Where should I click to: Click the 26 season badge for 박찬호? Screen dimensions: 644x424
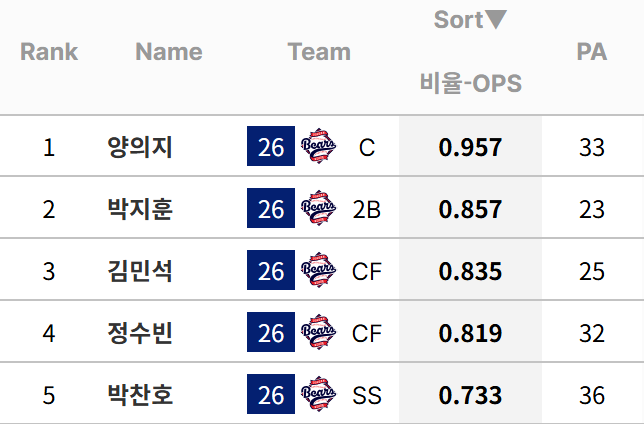271,394
